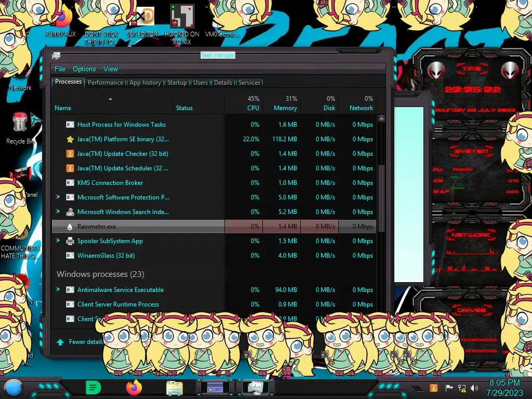
Task: Open the View menu
Action: click(x=111, y=69)
